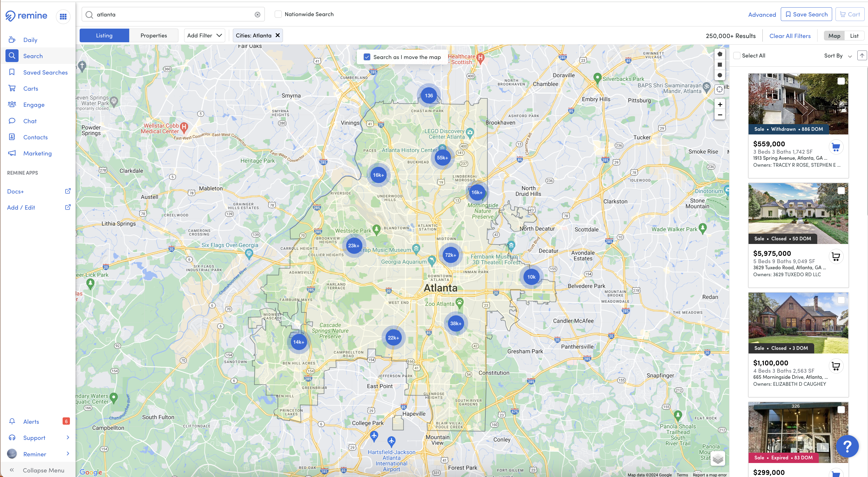868x477 pixels.
Task: Open Docs+ external link icon
Action: pos(68,191)
